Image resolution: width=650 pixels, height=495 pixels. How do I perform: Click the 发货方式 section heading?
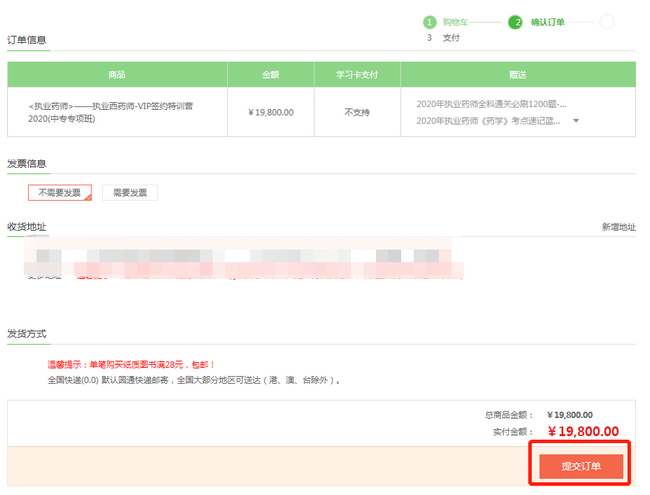[27, 333]
